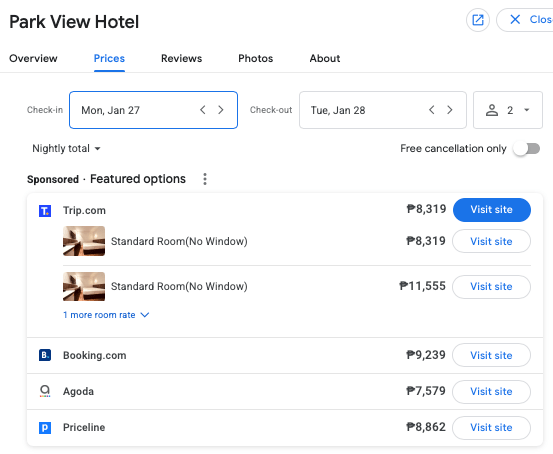553x454 pixels.
Task: Click the Trip.com logo icon
Action: coord(45,211)
